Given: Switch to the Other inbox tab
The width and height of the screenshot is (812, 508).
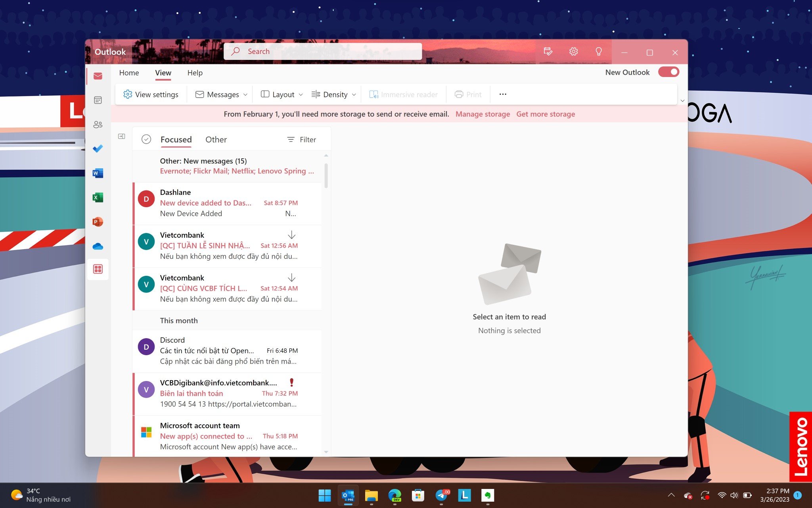Looking at the screenshot, I should 216,139.
